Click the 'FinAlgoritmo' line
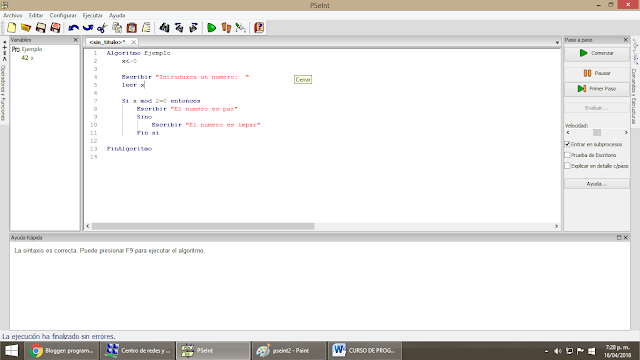This screenshot has width=640, height=360. tap(129, 149)
